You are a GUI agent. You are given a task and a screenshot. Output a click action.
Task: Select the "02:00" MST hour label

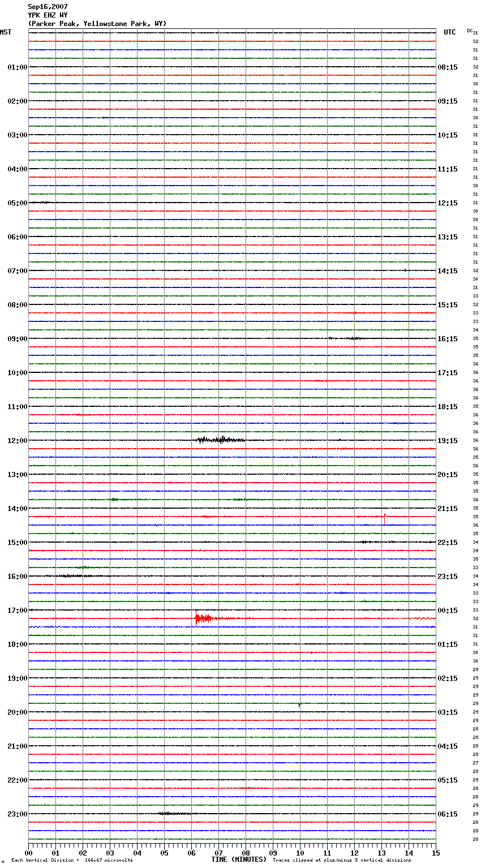point(18,101)
